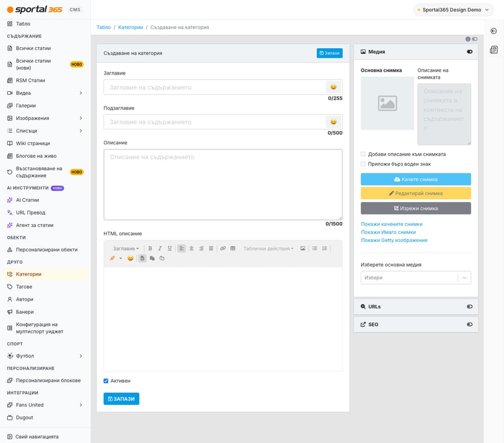
Task: Open the Sportal365 Design Demo project dropdown
Action: 453,10
